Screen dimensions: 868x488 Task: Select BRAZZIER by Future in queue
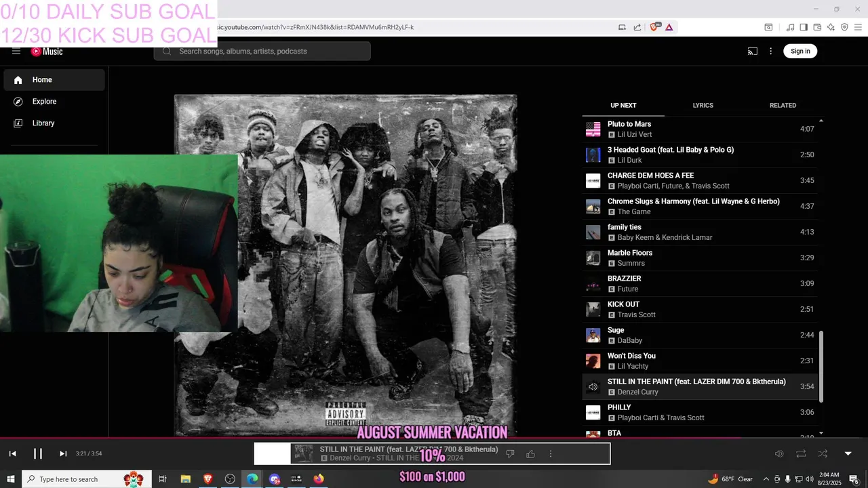tap(700, 283)
